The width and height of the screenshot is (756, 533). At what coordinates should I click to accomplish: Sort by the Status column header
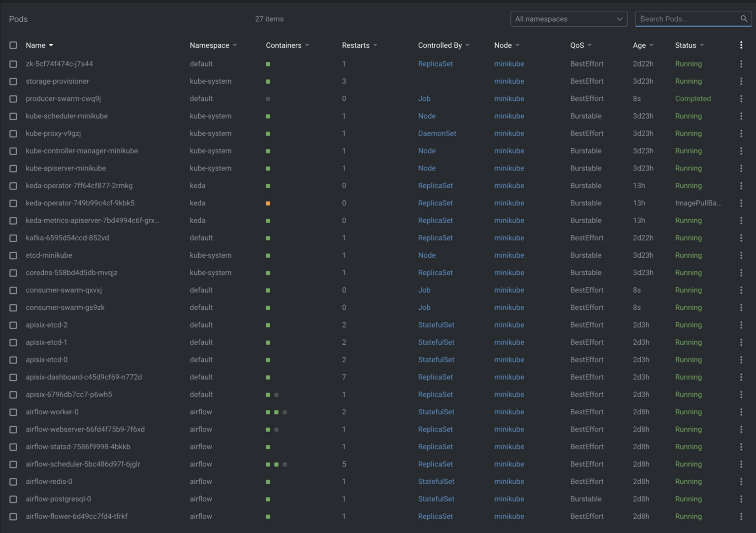685,45
